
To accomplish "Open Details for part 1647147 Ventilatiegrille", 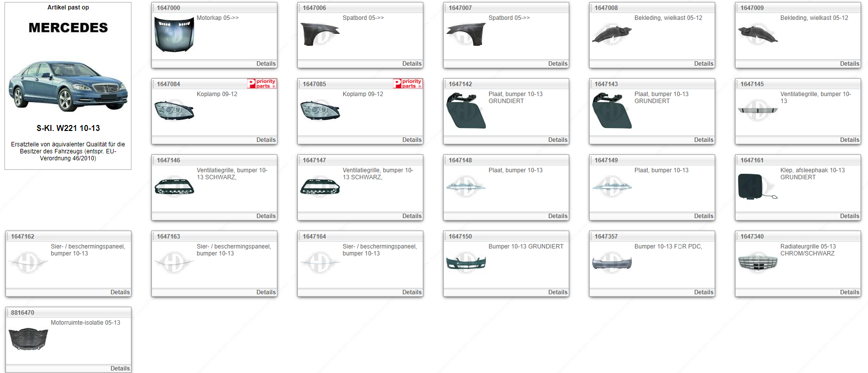I will (412, 216).
